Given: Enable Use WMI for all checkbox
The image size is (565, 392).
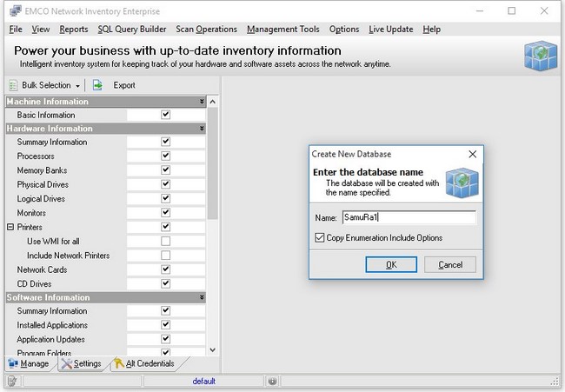Looking at the screenshot, I should [x=165, y=241].
